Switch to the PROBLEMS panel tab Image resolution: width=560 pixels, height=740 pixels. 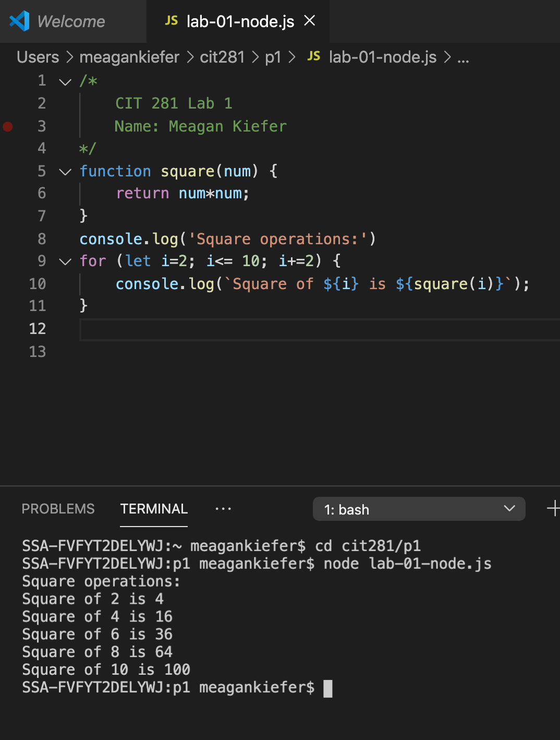(x=58, y=509)
